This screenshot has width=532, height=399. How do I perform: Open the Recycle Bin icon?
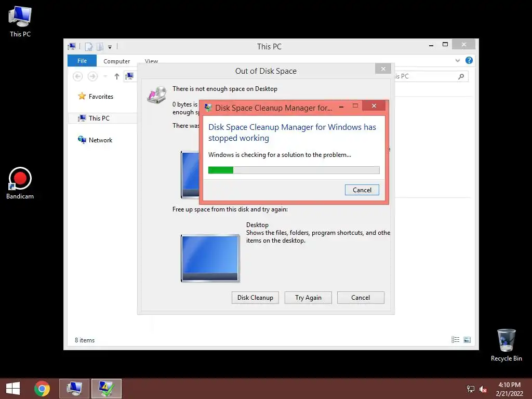[506, 345]
